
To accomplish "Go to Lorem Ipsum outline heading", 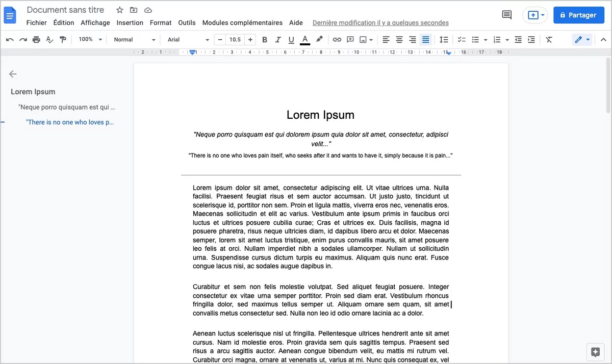I will click(x=33, y=92).
